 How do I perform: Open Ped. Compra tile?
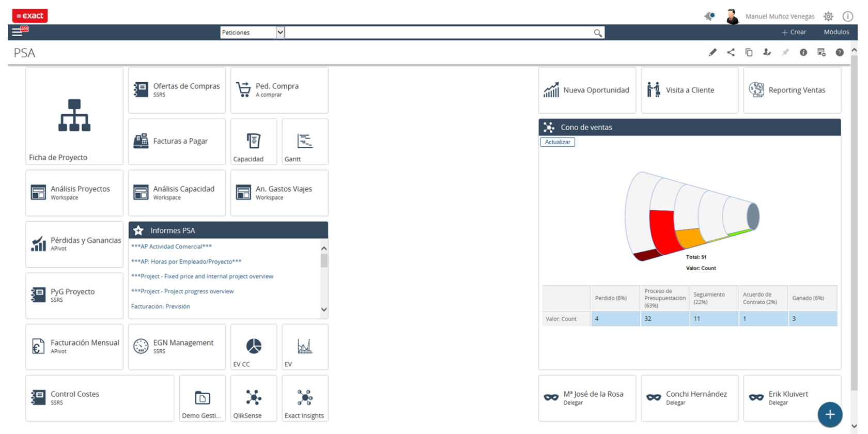280,90
